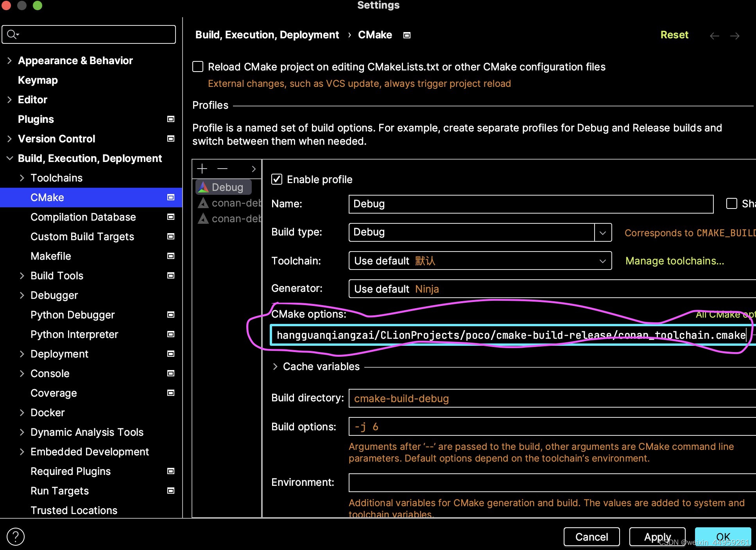Screen dimensions: 756x550
Task: Open the Build type dropdown
Action: pyautogui.click(x=602, y=232)
